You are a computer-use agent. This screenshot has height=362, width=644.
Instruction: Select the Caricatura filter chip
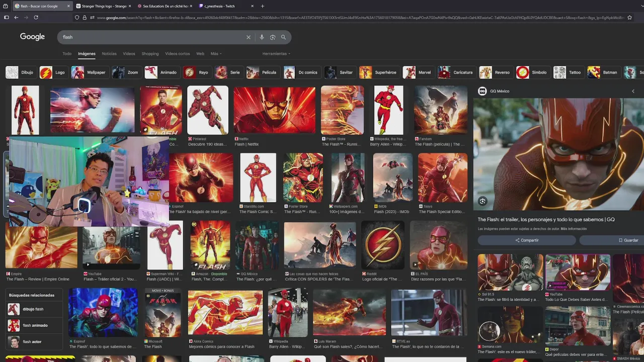point(456,72)
